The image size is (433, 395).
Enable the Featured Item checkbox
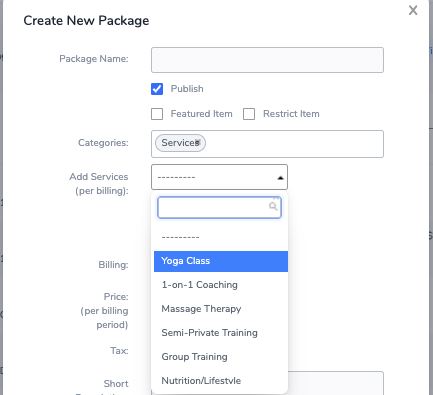coord(157,114)
